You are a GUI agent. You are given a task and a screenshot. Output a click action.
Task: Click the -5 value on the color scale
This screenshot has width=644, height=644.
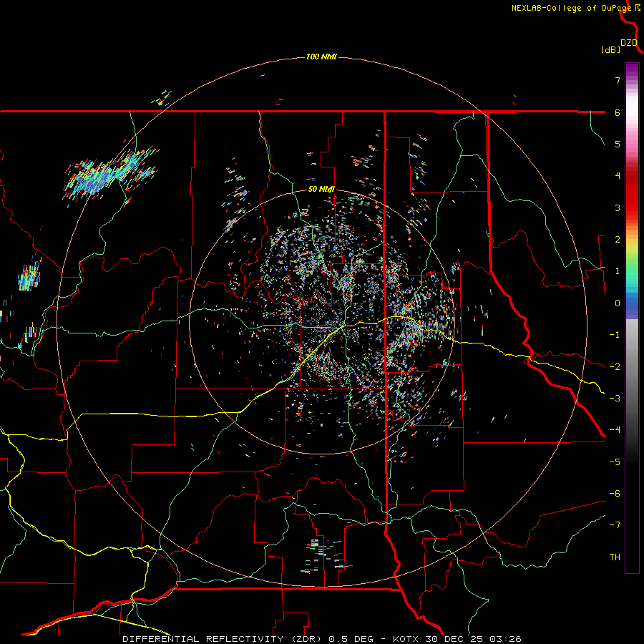(x=615, y=462)
